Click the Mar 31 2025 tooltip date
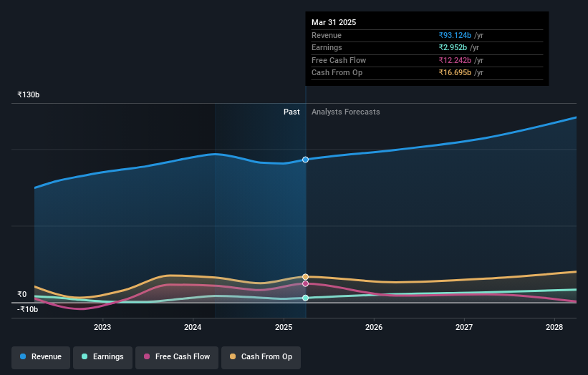Screen dimensions: 588x375 pyautogui.click(x=334, y=22)
